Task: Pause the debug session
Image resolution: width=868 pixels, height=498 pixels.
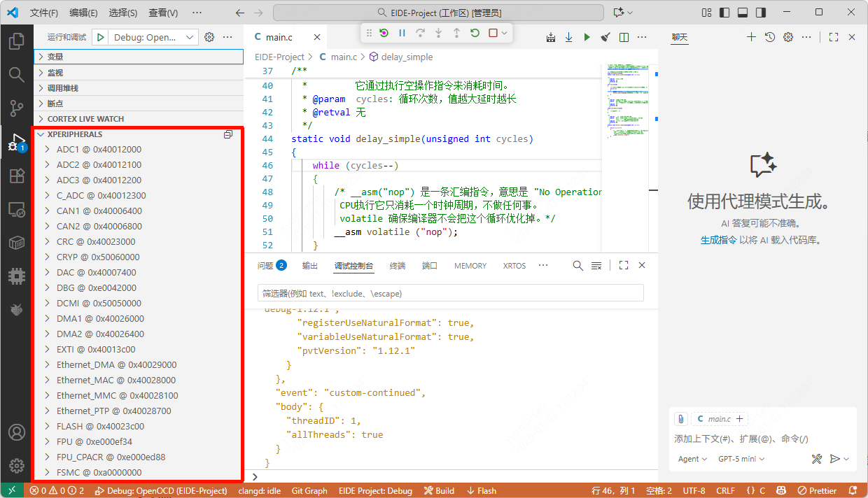Action: (402, 33)
